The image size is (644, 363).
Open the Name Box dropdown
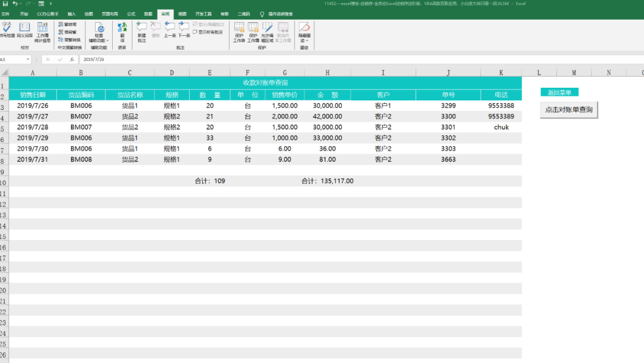28,59
